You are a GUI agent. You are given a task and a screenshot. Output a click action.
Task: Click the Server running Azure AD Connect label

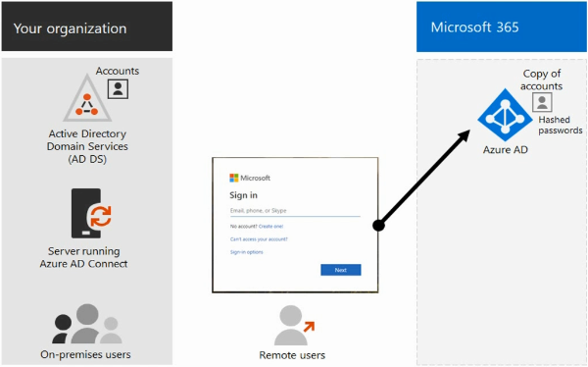tap(83, 257)
